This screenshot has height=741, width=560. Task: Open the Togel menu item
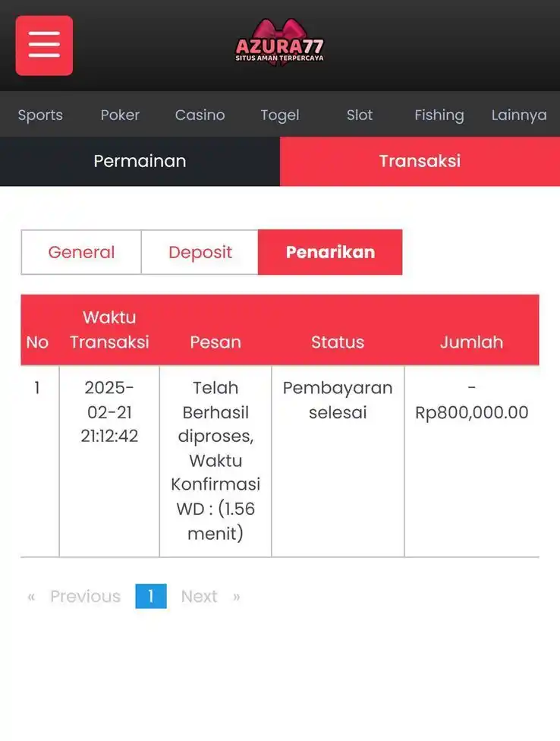(279, 115)
